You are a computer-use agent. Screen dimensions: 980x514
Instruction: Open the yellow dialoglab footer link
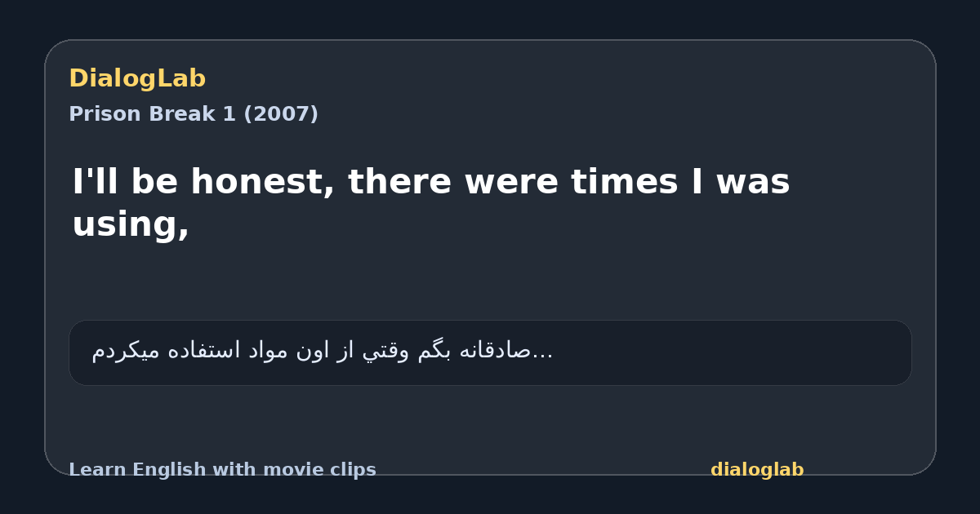coord(757,470)
